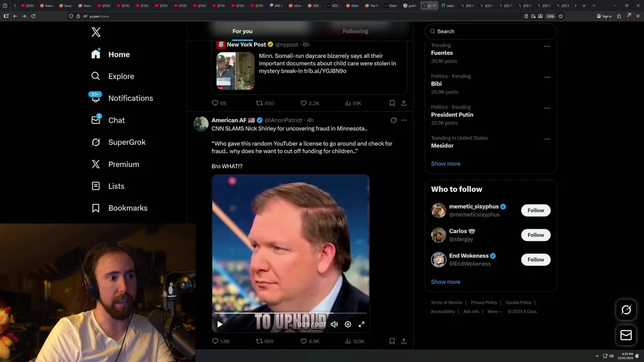Follow Carlos @stergey
This screenshot has height=362, width=644.
pos(536,235)
